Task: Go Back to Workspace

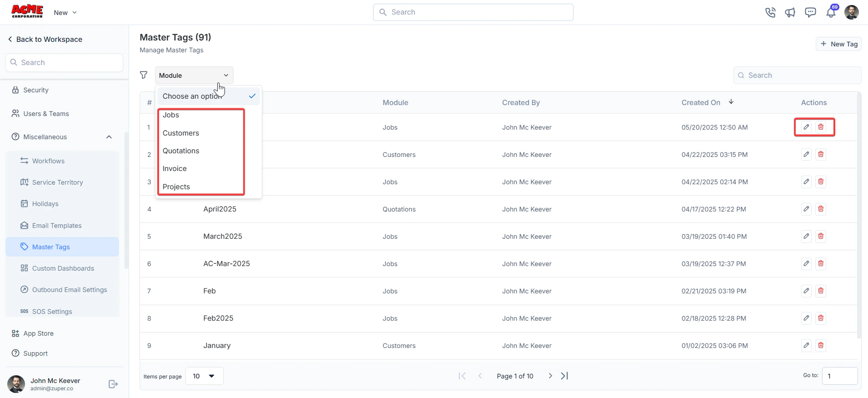Action: (x=45, y=39)
